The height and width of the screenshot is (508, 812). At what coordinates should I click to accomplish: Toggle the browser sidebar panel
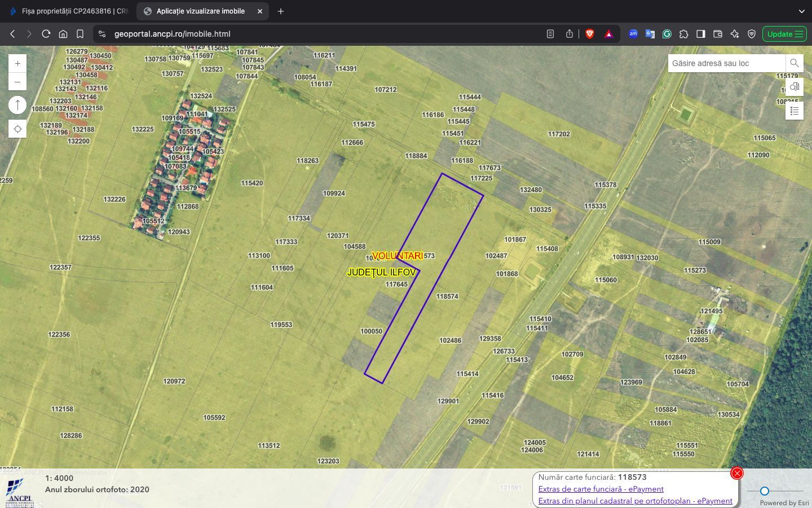[x=701, y=34]
